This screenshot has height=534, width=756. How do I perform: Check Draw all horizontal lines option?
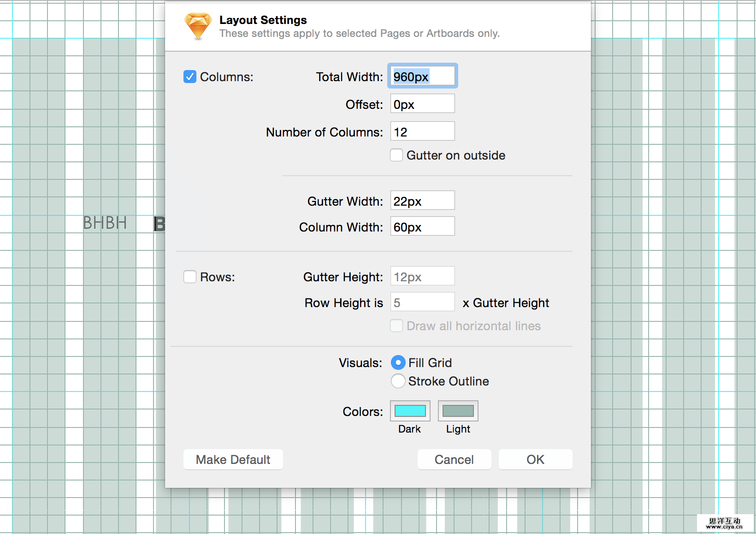(x=396, y=326)
